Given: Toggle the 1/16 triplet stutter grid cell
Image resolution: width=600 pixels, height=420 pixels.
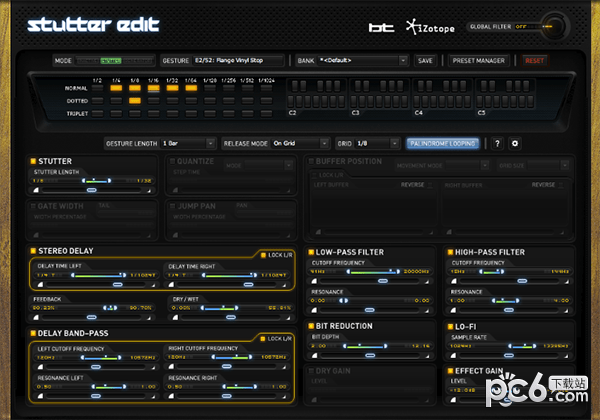Looking at the screenshot, I should click(153, 113).
